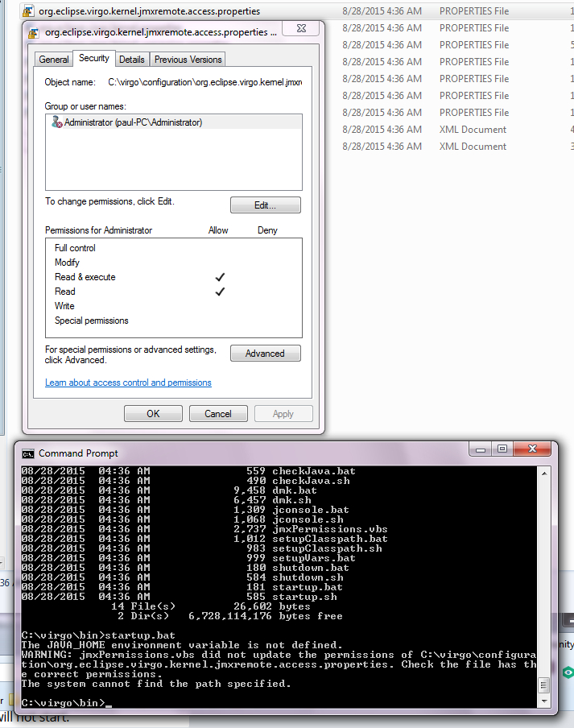Screen dimensions: 574x728
Task: Click the first 'XML Document' type entry
Action: click(x=473, y=130)
